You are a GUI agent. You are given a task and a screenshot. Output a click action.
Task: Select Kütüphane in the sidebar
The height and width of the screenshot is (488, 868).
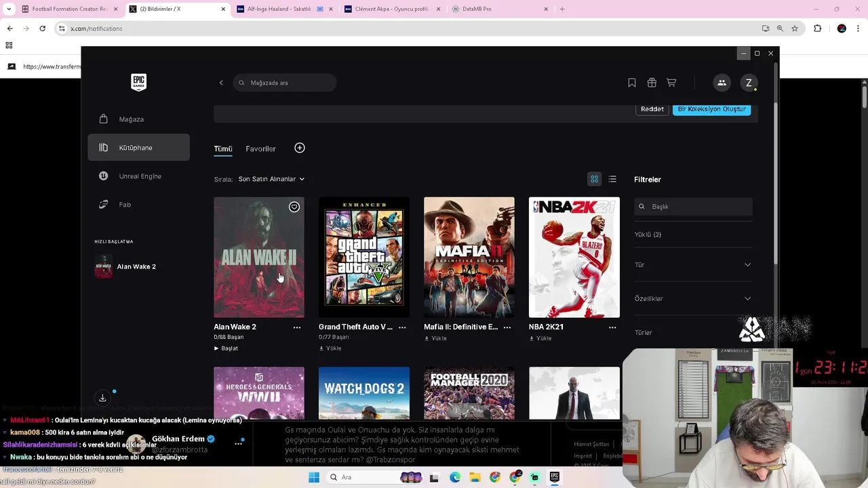coord(138,148)
